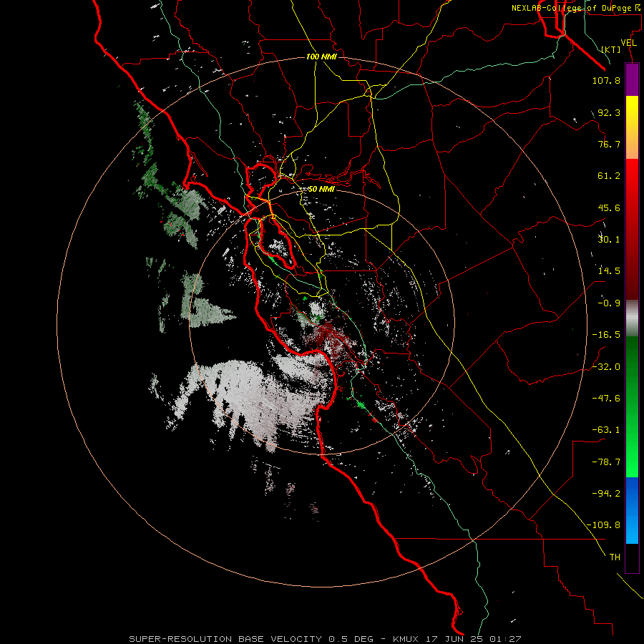Click the 17 JUN 25 date stamp
The height and width of the screenshot is (644, 644).
[x=454, y=639]
